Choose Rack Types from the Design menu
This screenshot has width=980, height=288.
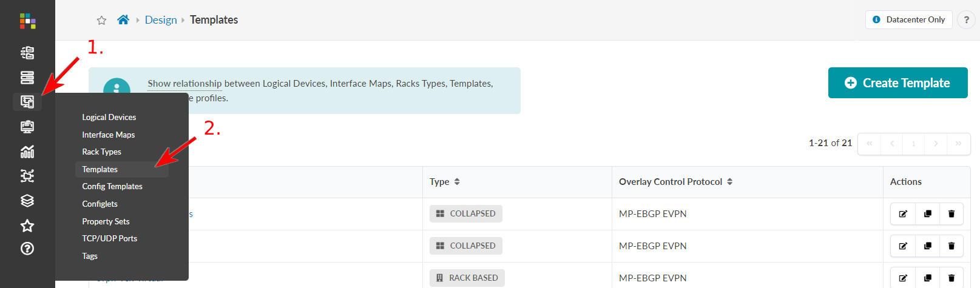[102, 152]
